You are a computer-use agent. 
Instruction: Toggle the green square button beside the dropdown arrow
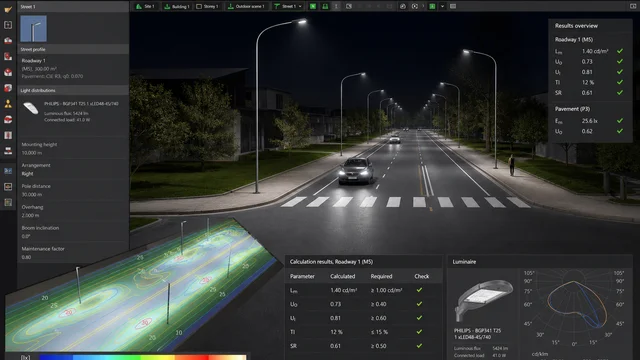(432, 6)
